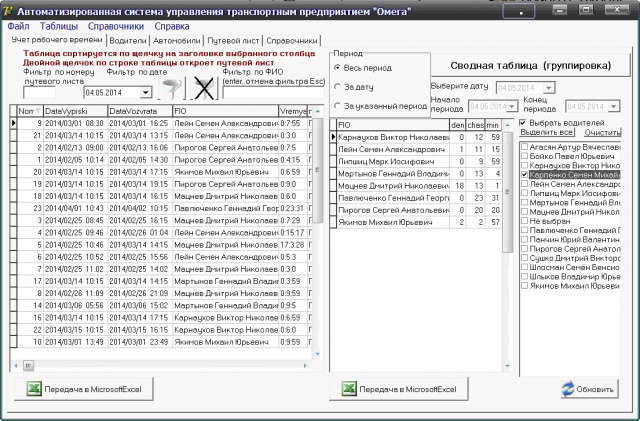Check Липшиц Марк driver checkbox
640x421 pixels.
(x=525, y=193)
